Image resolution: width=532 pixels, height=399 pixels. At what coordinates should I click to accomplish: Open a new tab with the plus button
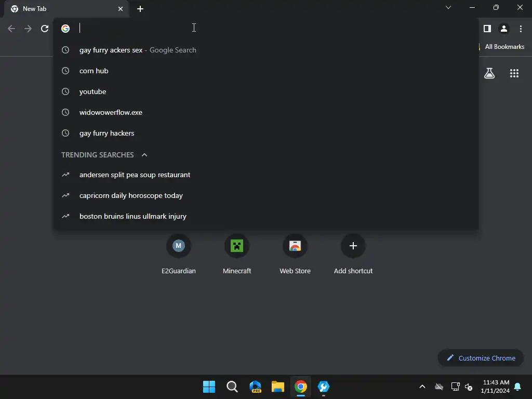[140, 9]
